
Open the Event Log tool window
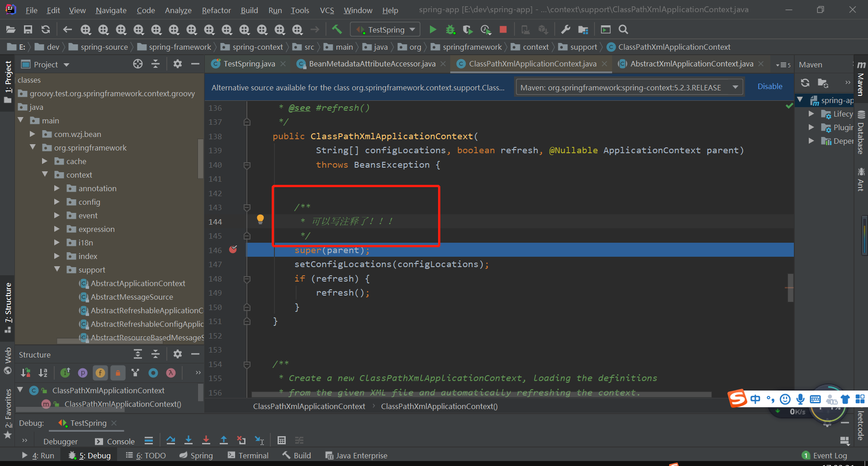coord(824,455)
